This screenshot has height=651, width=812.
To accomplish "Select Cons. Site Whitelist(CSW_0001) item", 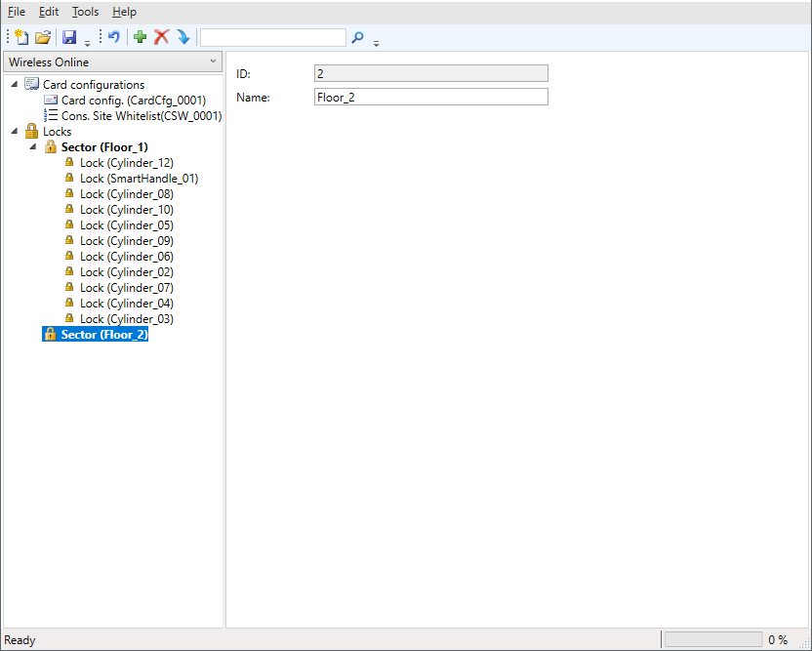I will 141,116.
